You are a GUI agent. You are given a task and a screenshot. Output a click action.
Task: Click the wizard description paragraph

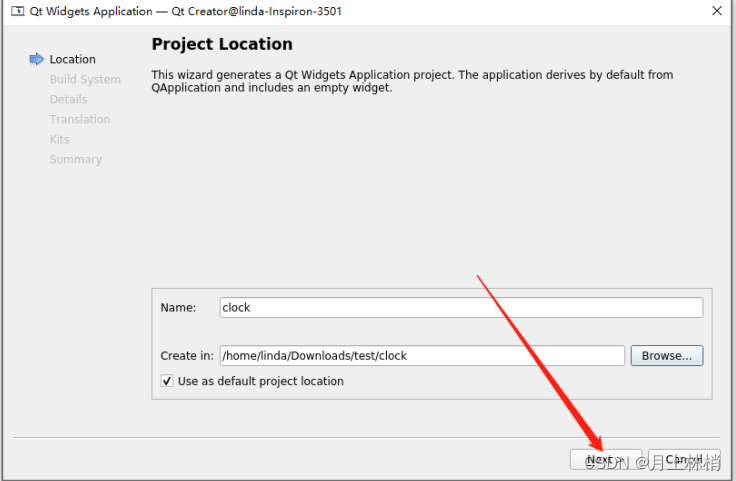412,81
